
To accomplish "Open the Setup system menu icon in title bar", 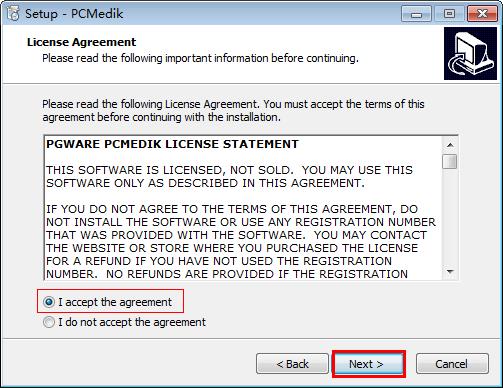I will click(13, 13).
